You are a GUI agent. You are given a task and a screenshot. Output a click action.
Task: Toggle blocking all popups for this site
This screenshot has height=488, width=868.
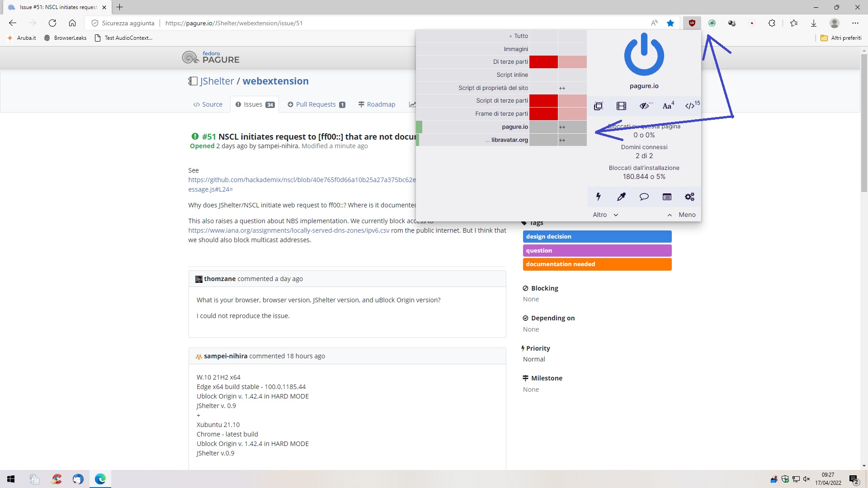pos(599,106)
